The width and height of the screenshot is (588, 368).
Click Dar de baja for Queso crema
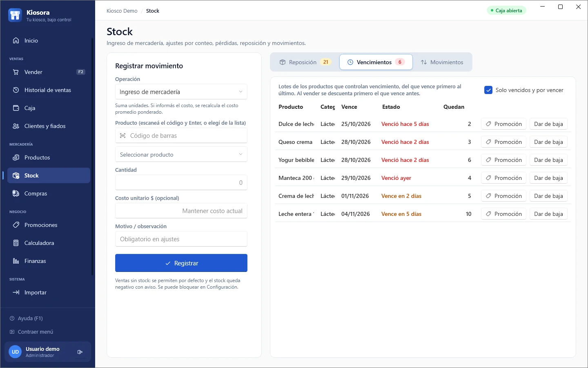(x=548, y=142)
